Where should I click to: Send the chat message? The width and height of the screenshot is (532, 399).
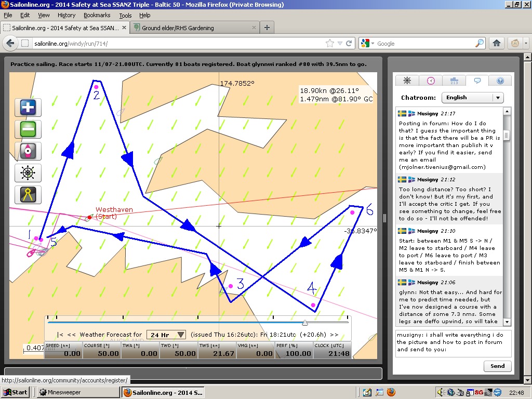[497, 366]
